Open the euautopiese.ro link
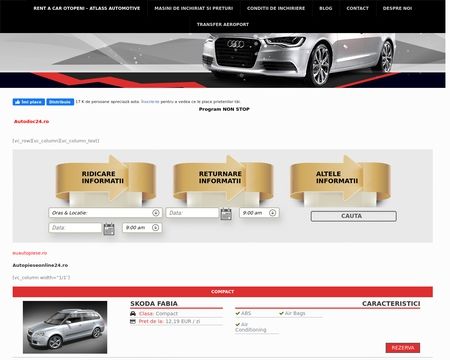 (30, 253)
